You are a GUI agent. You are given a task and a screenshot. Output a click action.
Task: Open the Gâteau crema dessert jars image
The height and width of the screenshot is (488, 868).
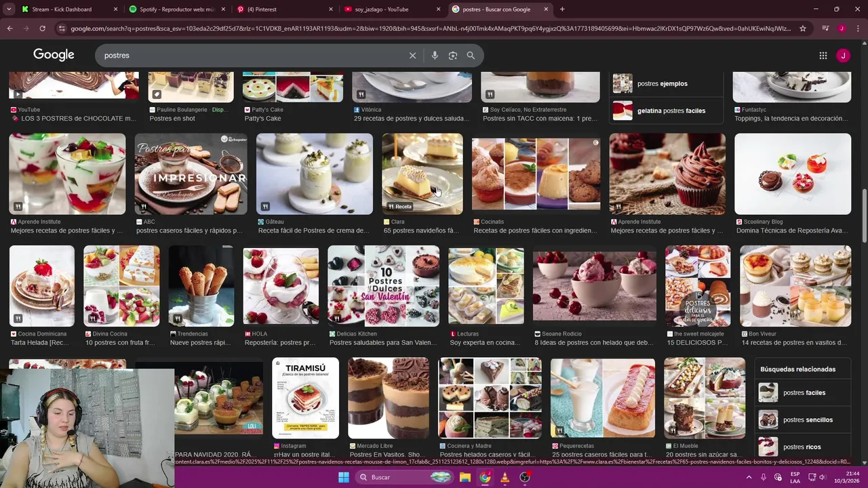pos(315,174)
